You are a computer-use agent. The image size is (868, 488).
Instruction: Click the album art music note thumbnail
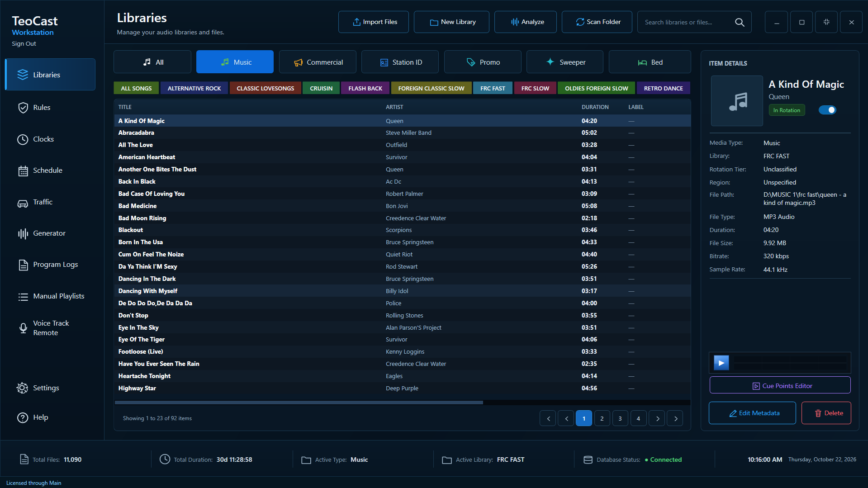pyautogui.click(x=737, y=101)
